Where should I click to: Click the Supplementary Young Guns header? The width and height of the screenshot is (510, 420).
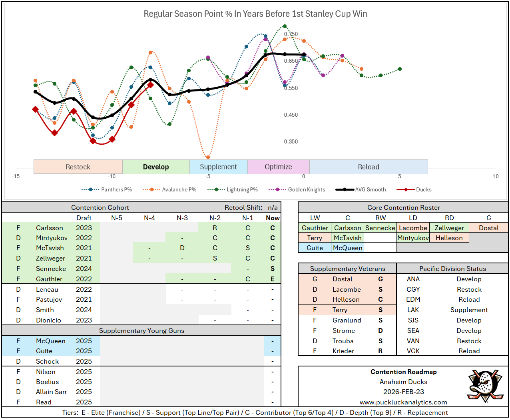point(141,330)
